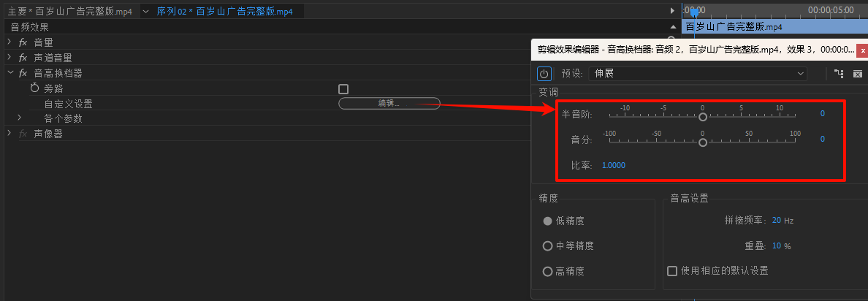Click the 声道音量 effect name
Image resolution: width=868 pixels, height=301 pixels.
point(53,58)
